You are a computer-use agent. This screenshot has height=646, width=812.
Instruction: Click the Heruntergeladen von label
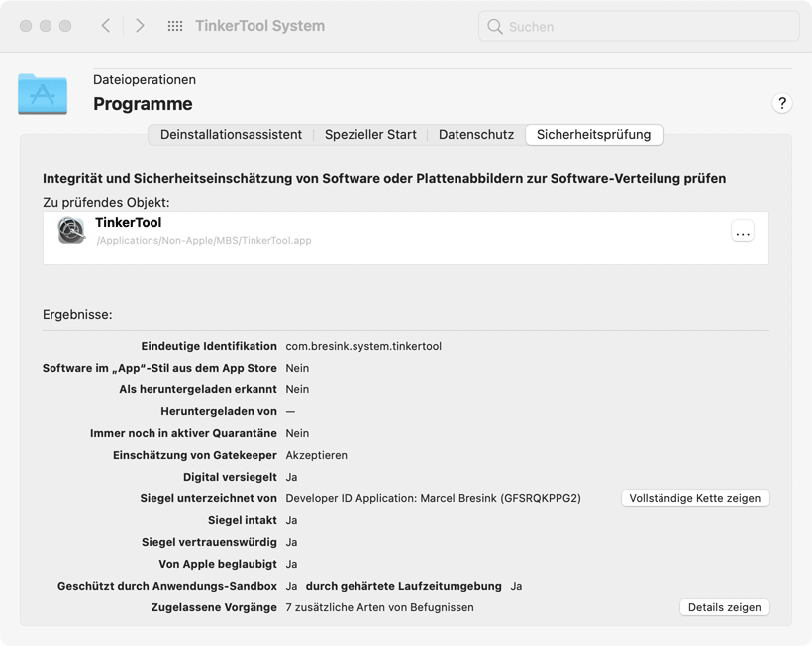point(219,411)
